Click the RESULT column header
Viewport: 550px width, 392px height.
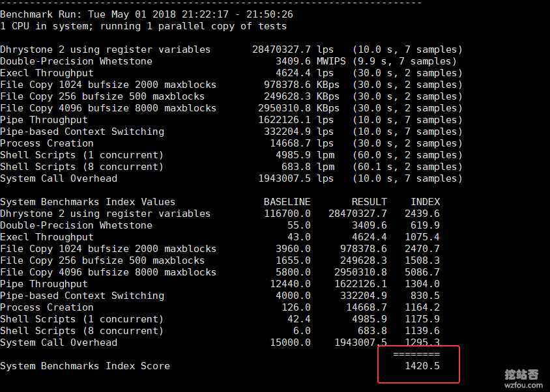(x=369, y=202)
